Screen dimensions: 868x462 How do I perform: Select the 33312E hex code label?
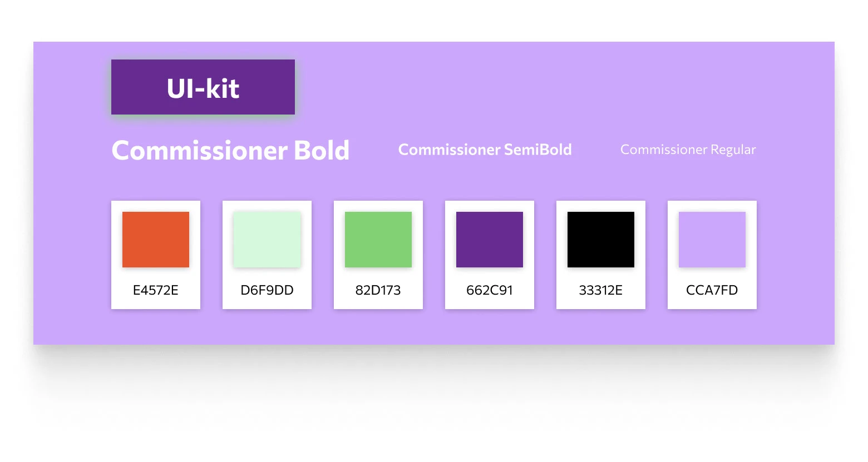(601, 290)
